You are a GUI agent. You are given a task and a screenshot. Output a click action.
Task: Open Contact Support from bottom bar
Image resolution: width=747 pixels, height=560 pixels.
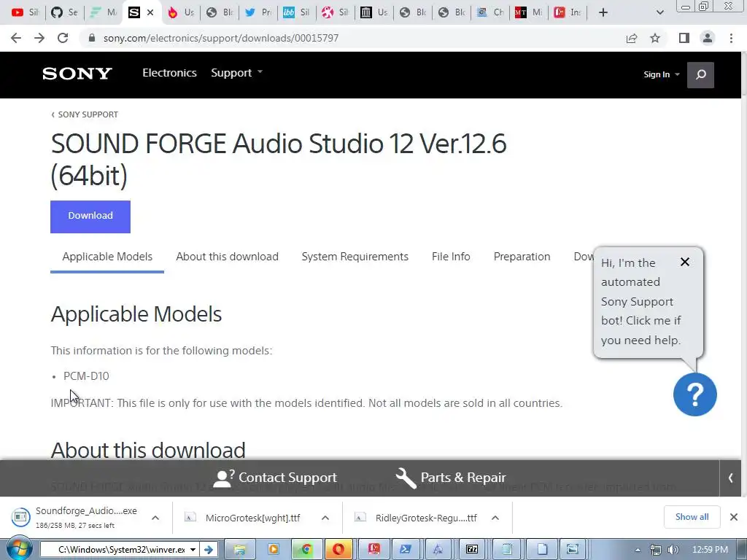point(275,478)
